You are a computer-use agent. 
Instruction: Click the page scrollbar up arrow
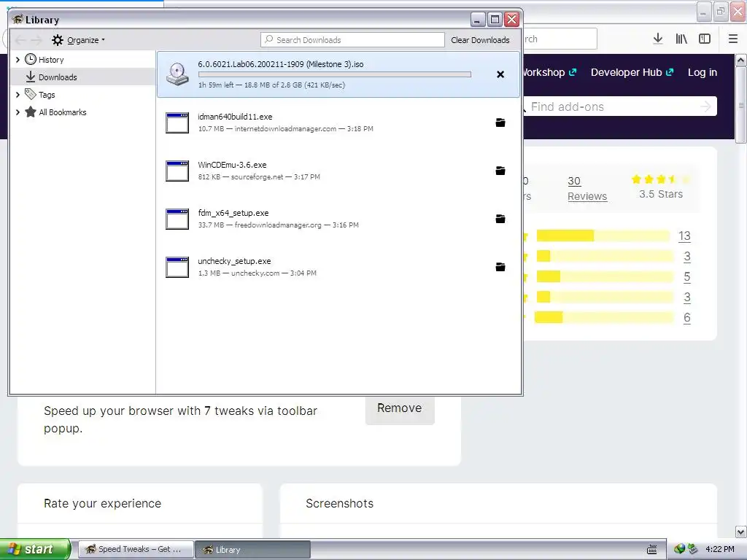(x=741, y=61)
